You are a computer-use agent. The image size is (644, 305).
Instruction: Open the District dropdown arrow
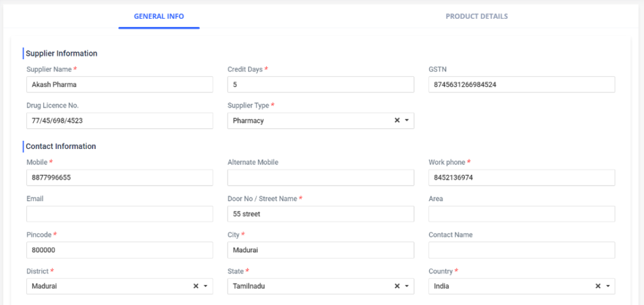tap(206, 286)
